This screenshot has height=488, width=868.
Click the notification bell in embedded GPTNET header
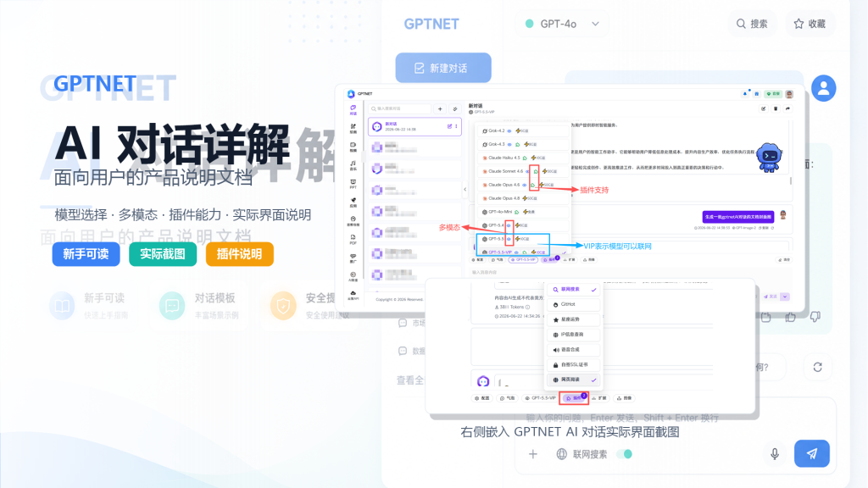click(x=744, y=94)
